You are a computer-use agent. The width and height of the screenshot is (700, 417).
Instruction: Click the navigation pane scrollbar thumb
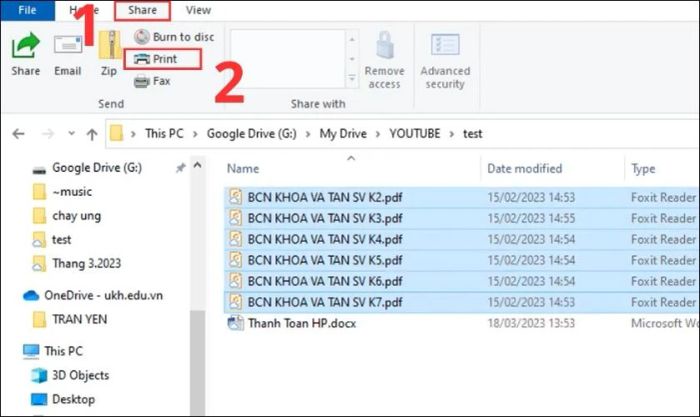(x=197, y=363)
